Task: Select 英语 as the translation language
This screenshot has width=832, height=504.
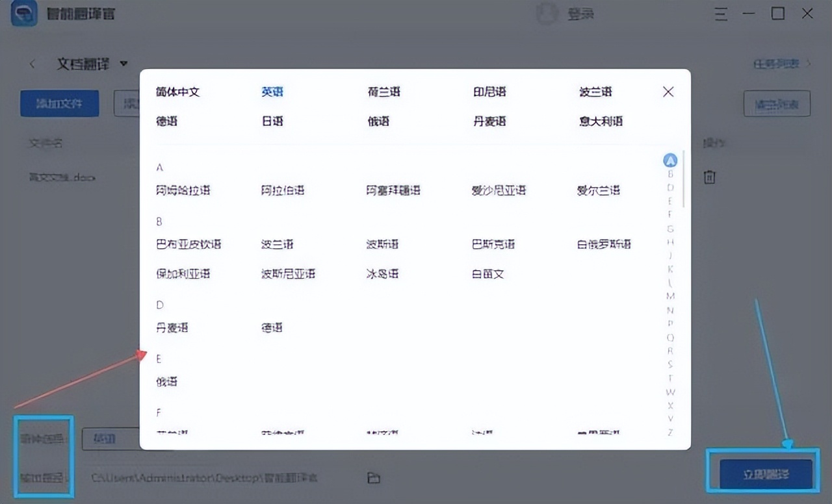Action: (272, 92)
